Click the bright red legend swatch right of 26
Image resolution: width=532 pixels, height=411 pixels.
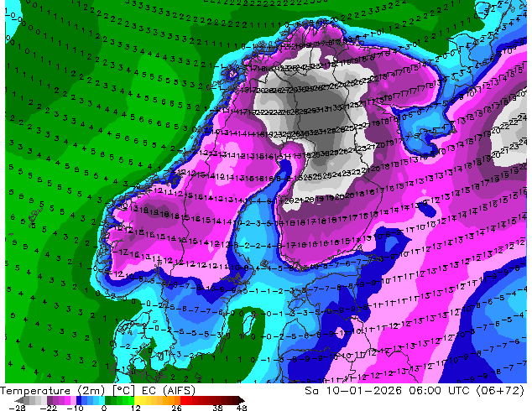pyautogui.click(x=183, y=400)
